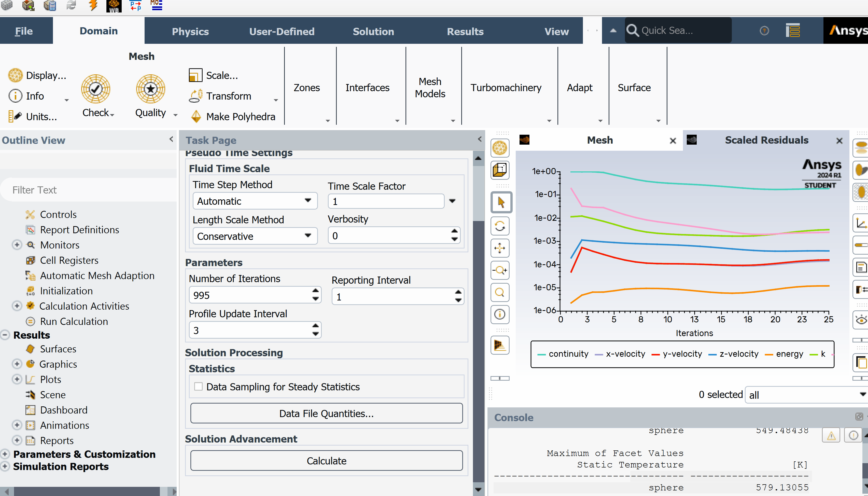The image size is (868, 496).
Task: Click the mesh display globe icon in graphics toolbar
Action: 500,148
